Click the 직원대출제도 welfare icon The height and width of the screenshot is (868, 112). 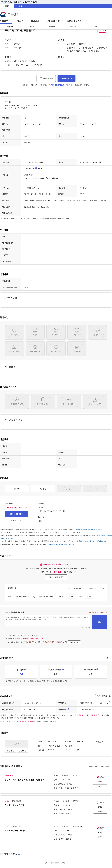pos(35,349)
